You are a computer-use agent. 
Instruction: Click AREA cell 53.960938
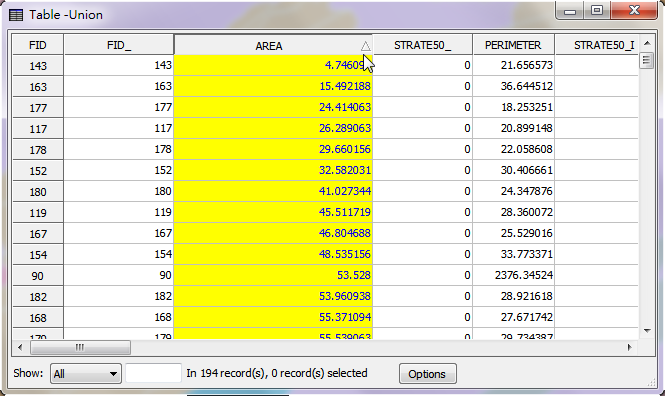pos(273,296)
